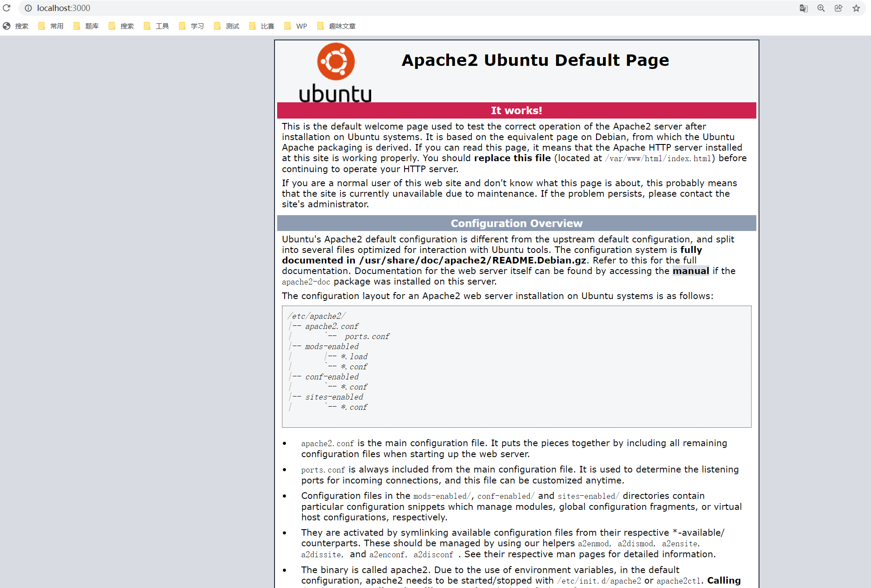Click the Configuration Overview heading bar
Image resolution: width=871 pixels, height=588 pixels.
[517, 223]
